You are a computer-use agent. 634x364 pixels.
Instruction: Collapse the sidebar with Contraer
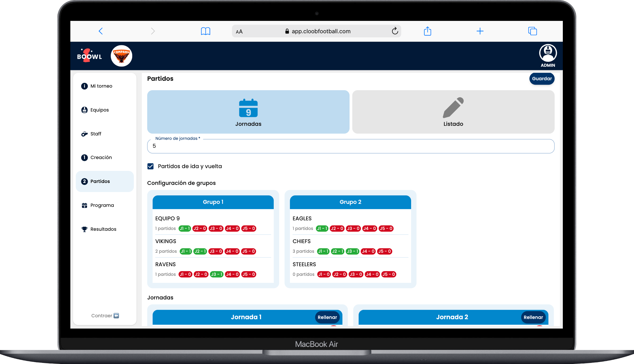pyautogui.click(x=105, y=316)
